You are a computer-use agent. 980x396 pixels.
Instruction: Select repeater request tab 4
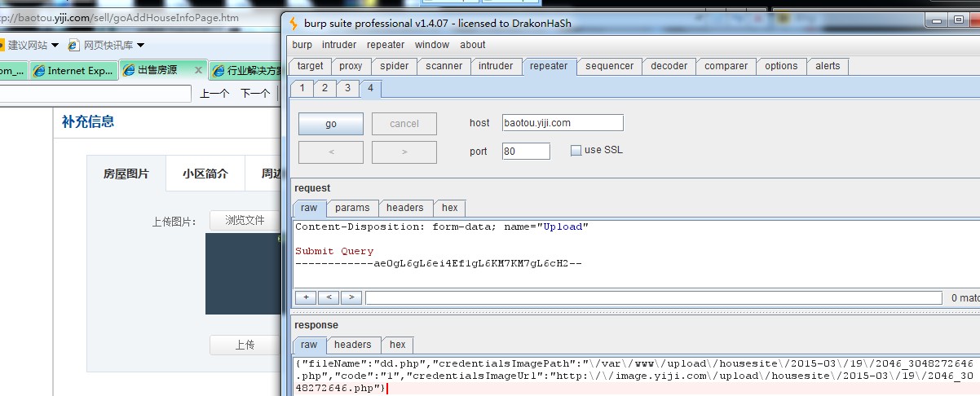pyautogui.click(x=370, y=88)
